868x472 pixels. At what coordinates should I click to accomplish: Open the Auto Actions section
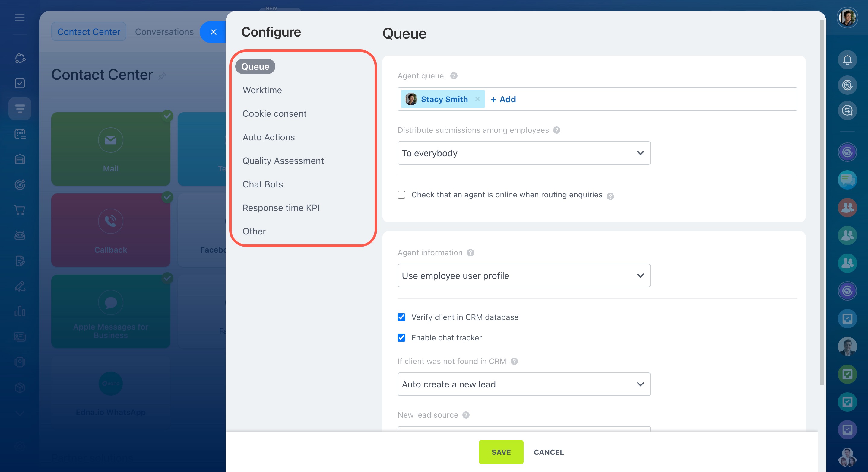coord(268,137)
